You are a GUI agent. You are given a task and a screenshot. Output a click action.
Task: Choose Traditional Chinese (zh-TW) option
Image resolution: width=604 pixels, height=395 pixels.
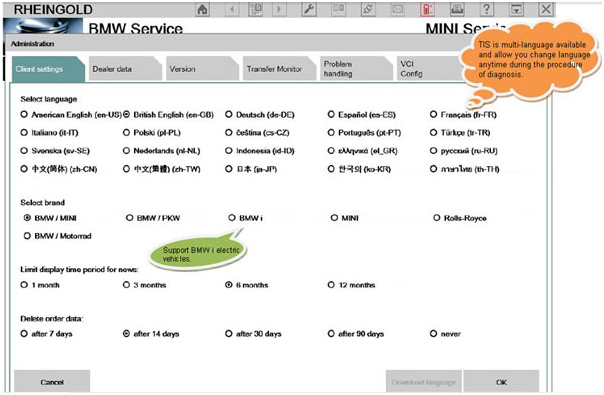click(126, 169)
